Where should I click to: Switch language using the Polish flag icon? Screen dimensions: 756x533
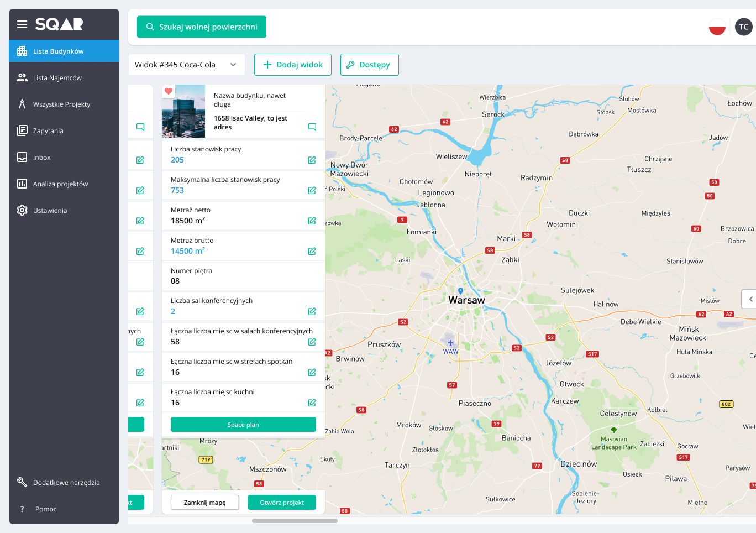[717, 27]
